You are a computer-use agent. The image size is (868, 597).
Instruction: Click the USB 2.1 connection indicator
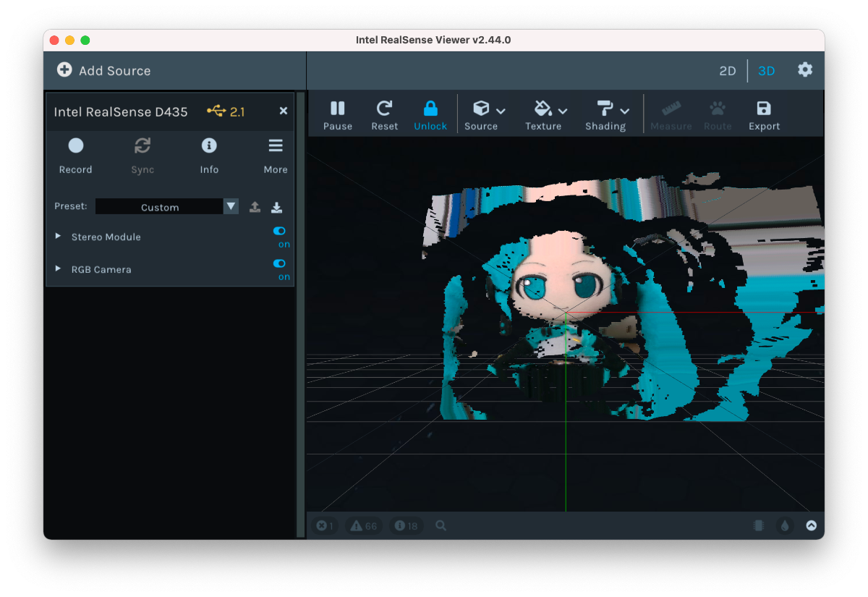click(x=226, y=111)
